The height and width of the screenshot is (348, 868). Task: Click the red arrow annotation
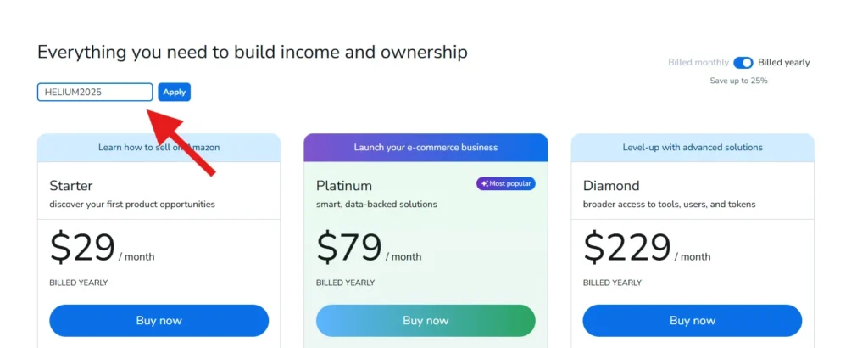pyautogui.click(x=181, y=142)
